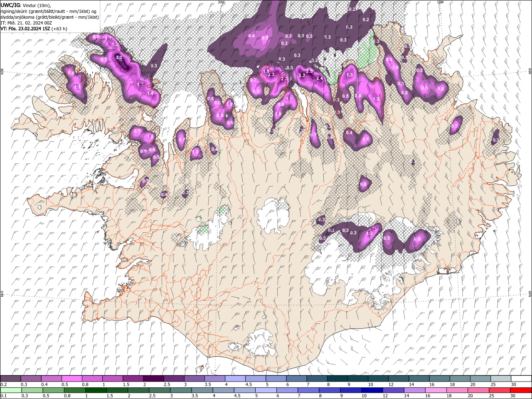
Task: Click the dark teal 8–9 upper legend swatch
Action: 337,379
